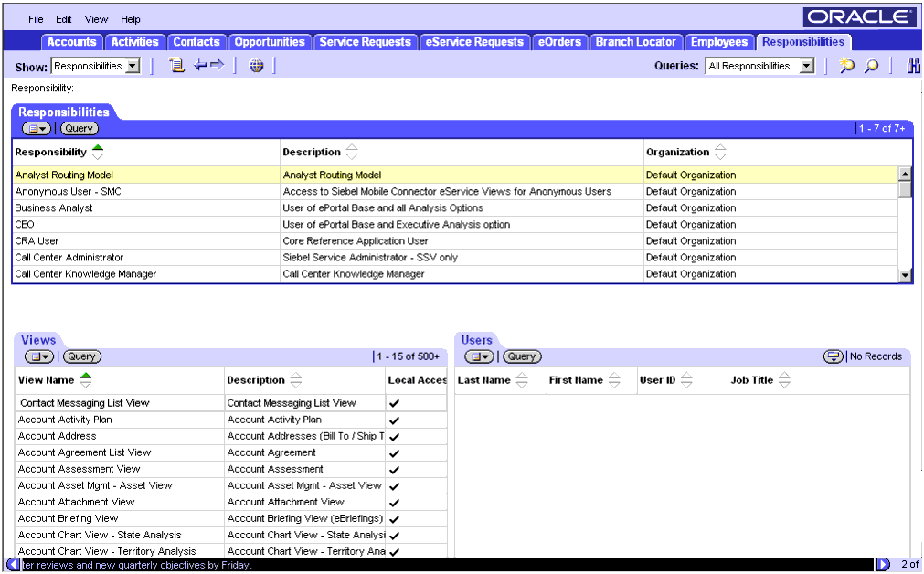Switch to the Contacts tab
The height and width of the screenshot is (574, 924).
click(x=196, y=42)
